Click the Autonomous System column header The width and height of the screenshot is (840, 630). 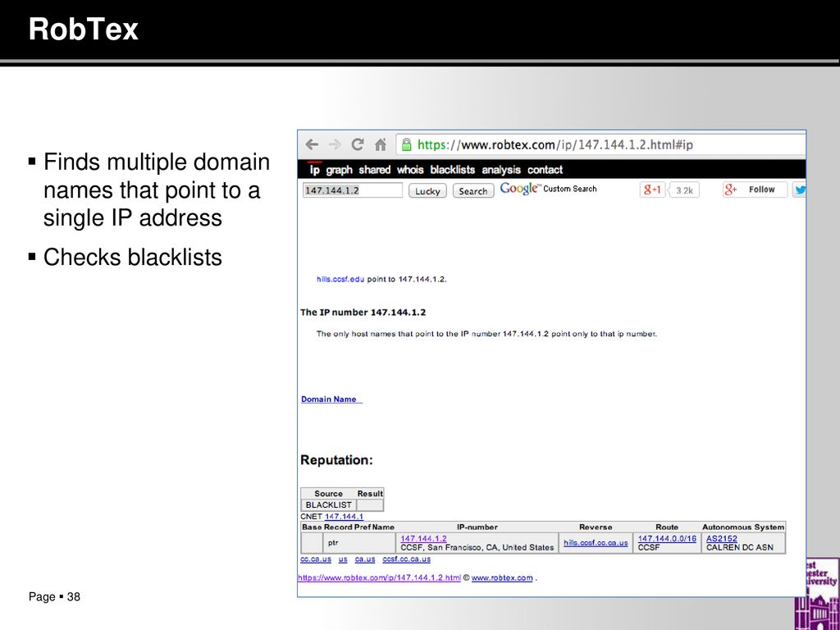click(743, 527)
